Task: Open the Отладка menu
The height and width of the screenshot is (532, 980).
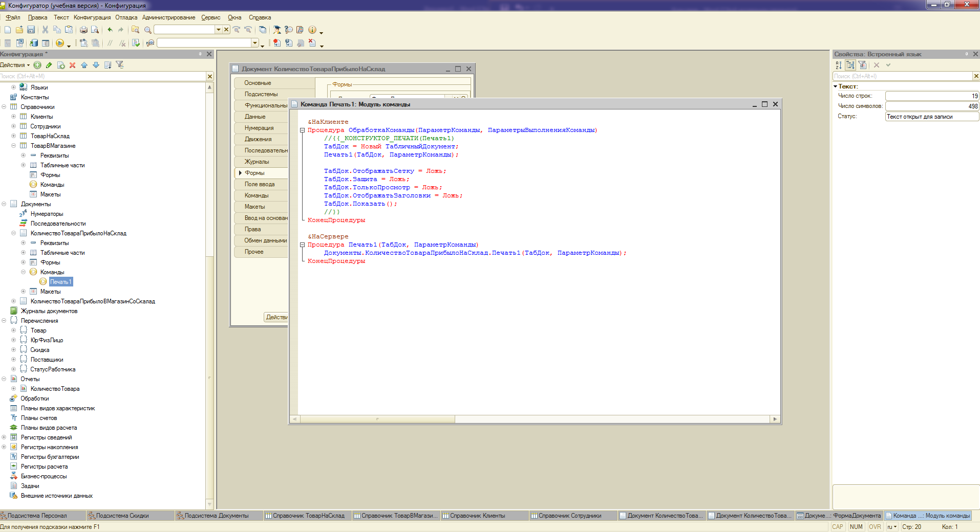Action: click(126, 17)
